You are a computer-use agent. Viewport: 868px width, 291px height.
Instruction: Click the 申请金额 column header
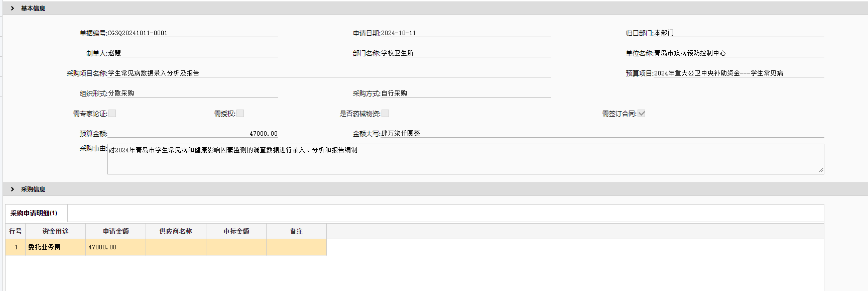coord(116,231)
